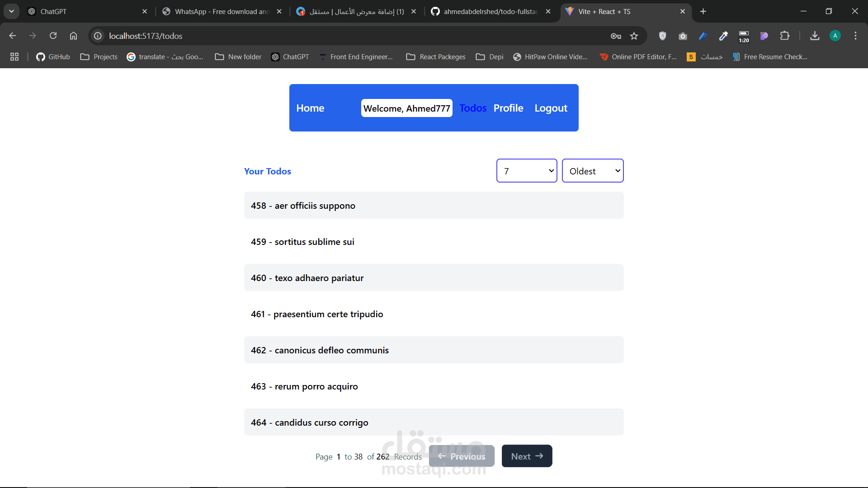
Task: Open the page size dropdown showing 7
Action: click(526, 171)
